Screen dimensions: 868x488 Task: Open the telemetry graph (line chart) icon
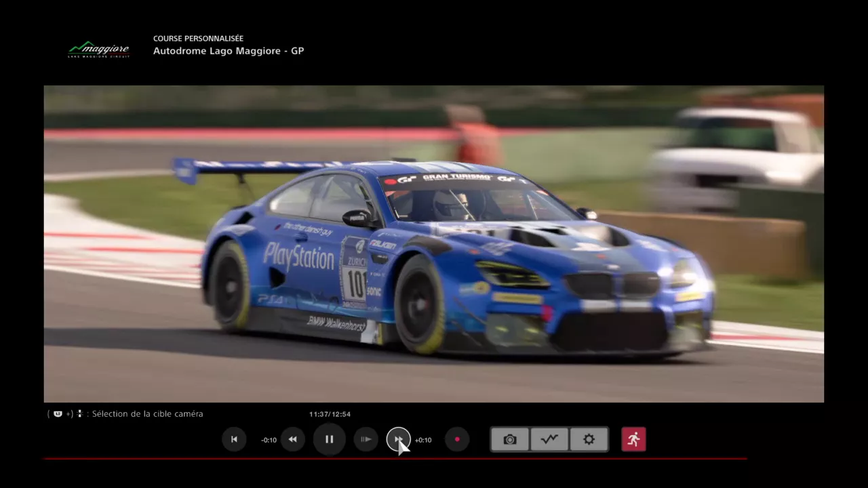click(549, 439)
